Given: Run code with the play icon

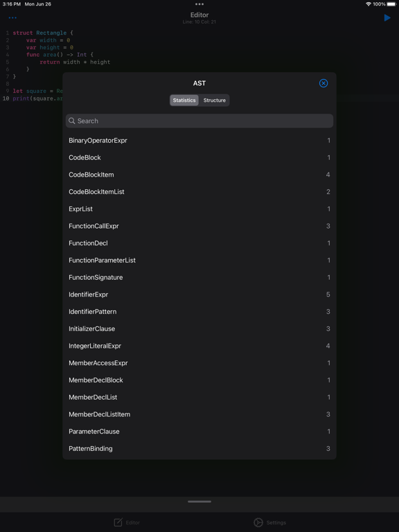Looking at the screenshot, I should coord(387,17).
